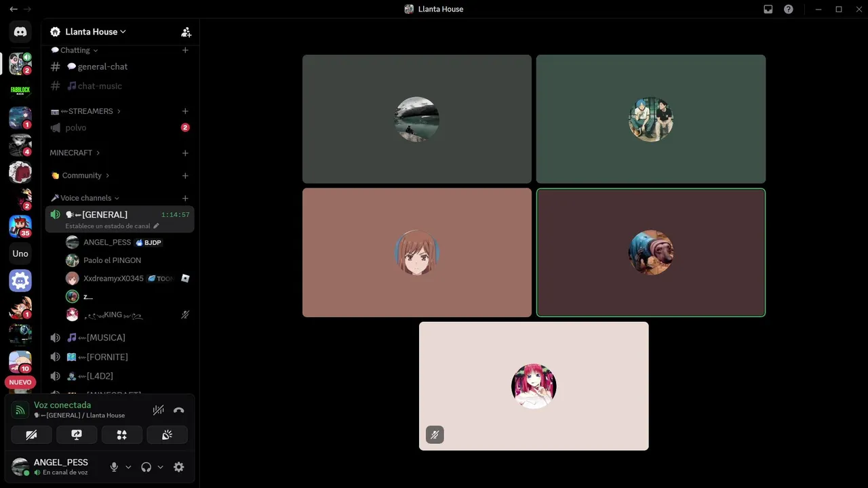Add a channel to MINECRAFT category
868x488 pixels.
tap(185, 153)
